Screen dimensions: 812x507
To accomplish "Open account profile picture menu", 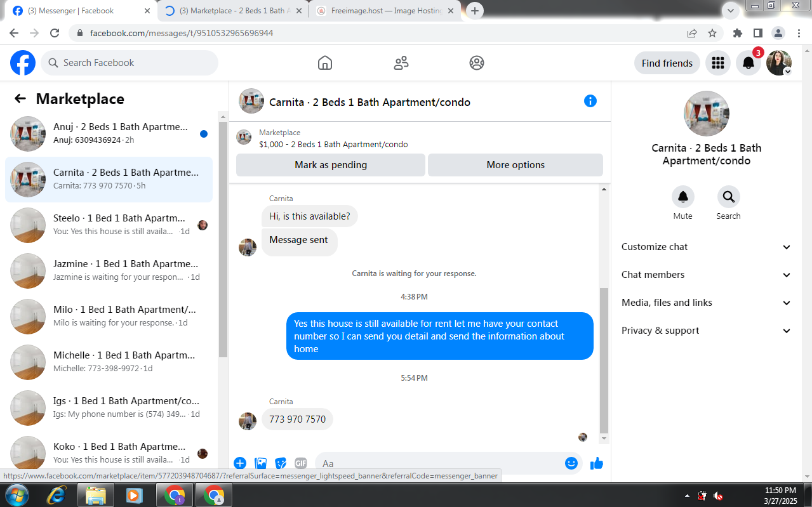I will click(x=779, y=63).
